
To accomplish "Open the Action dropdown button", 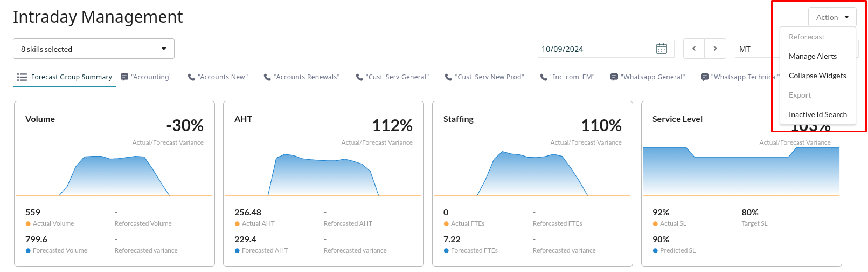I will 832,17.
